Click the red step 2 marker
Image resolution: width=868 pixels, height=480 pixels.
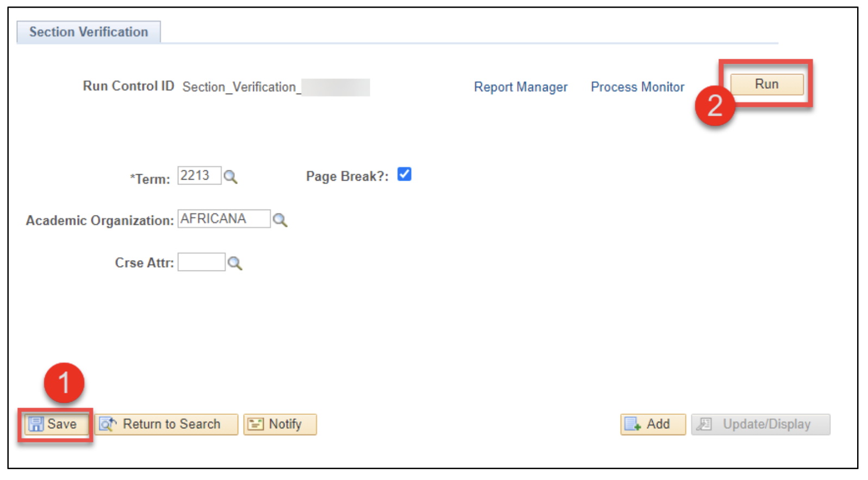coord(714,106)
